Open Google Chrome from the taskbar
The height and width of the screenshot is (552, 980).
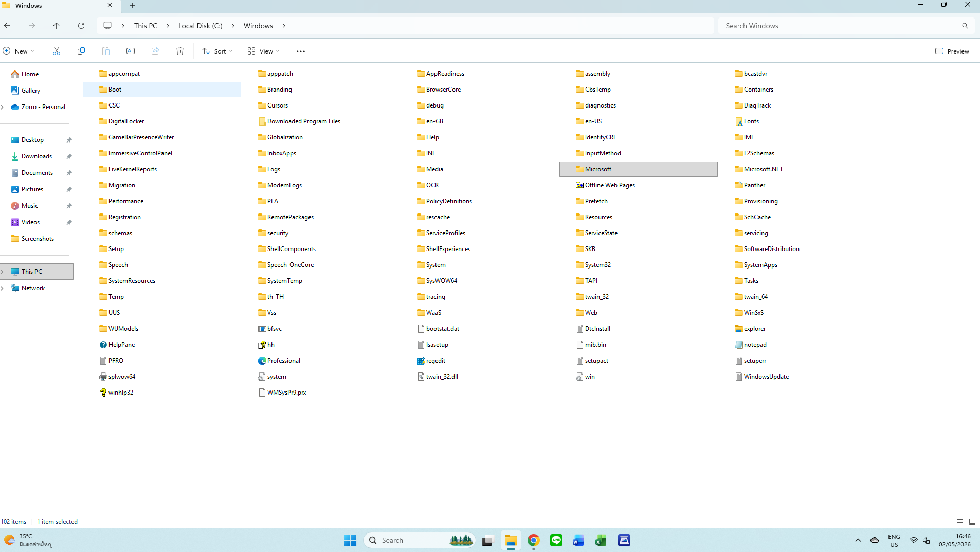coord(533,540)
